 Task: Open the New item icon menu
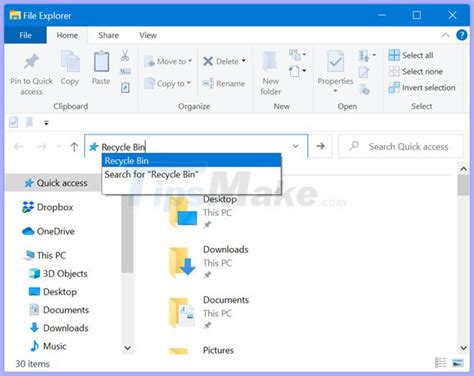pos(297,54)
